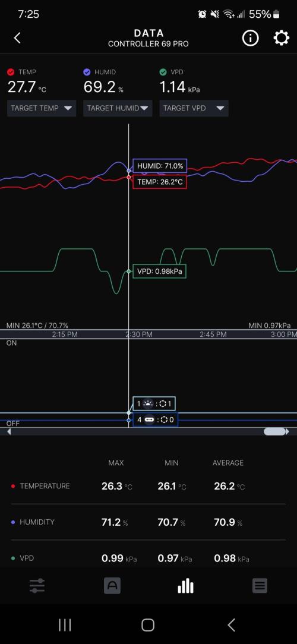This screenshot has width=297, height=644.
Task: Click the port 1 light status tooltip
Action: coord(154,404)
